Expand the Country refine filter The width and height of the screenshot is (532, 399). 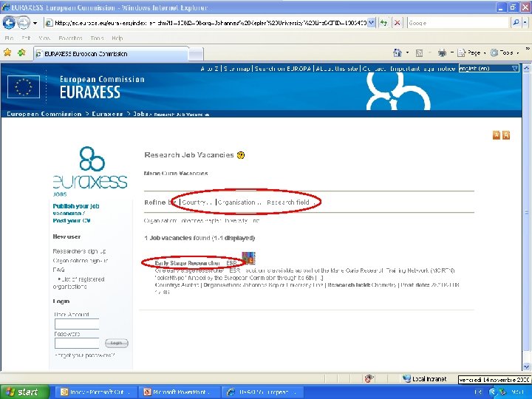(x=197, y=202)
